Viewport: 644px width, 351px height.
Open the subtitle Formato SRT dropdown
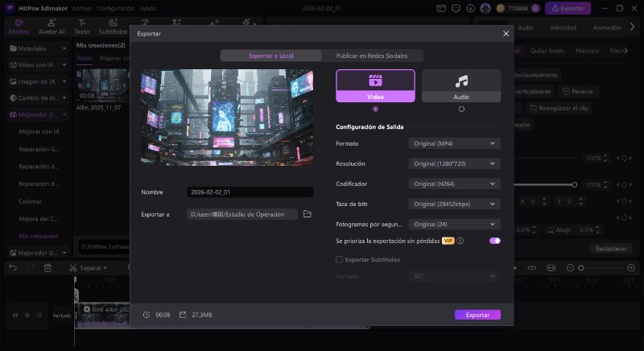coord(454,276)
